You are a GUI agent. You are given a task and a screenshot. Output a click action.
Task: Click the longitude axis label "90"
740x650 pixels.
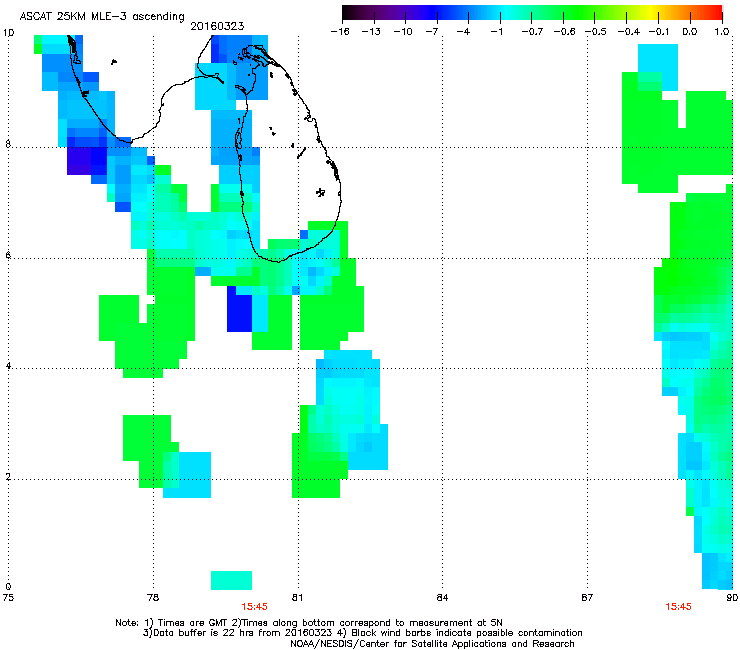732,598
